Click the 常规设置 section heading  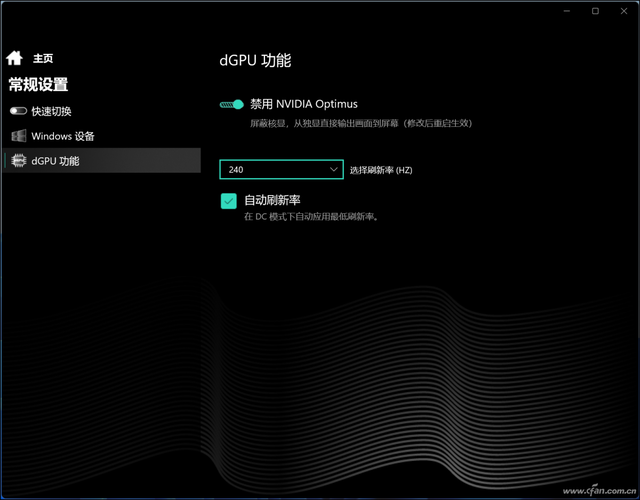click(38, 84)
